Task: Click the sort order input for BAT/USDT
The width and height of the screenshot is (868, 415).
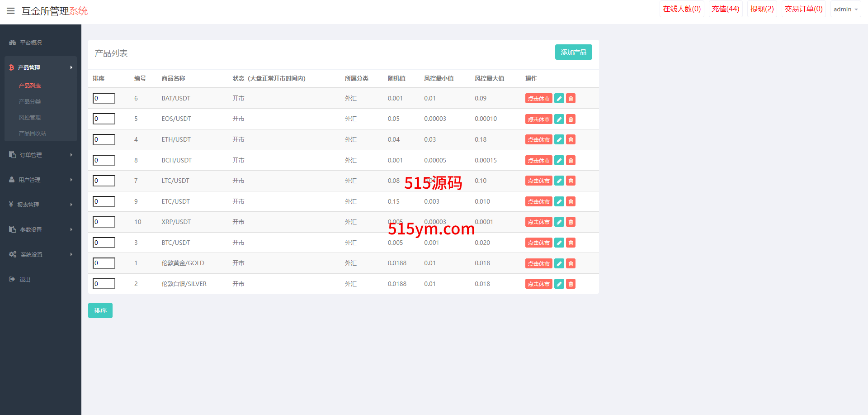Action: tap(104, 98)
